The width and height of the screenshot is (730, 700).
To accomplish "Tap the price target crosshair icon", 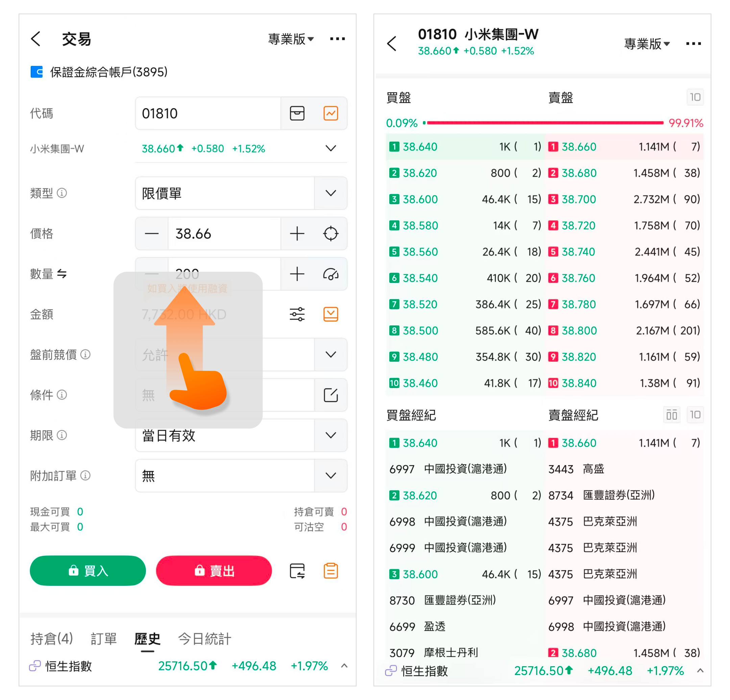I will click(x=331, y=234).
